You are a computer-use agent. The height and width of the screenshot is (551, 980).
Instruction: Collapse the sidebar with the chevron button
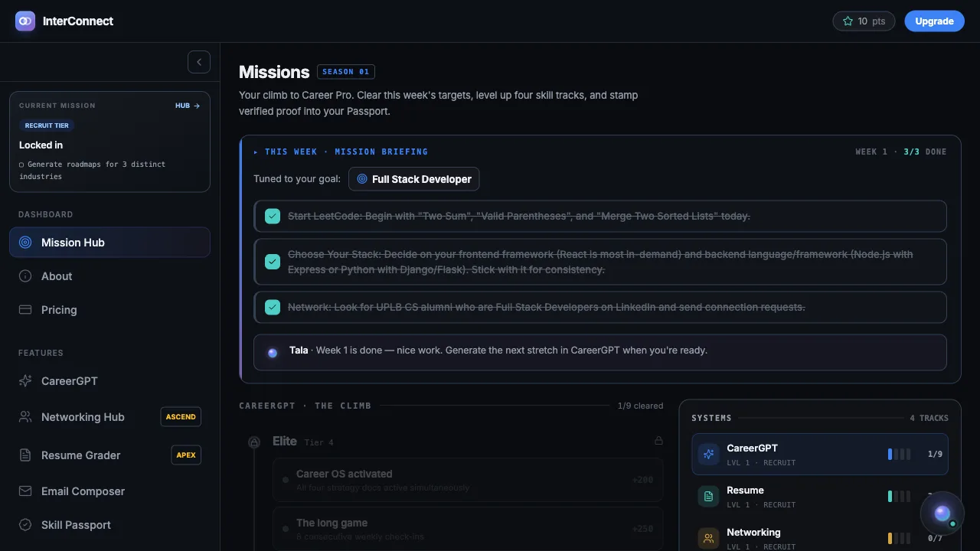(199, 62)
